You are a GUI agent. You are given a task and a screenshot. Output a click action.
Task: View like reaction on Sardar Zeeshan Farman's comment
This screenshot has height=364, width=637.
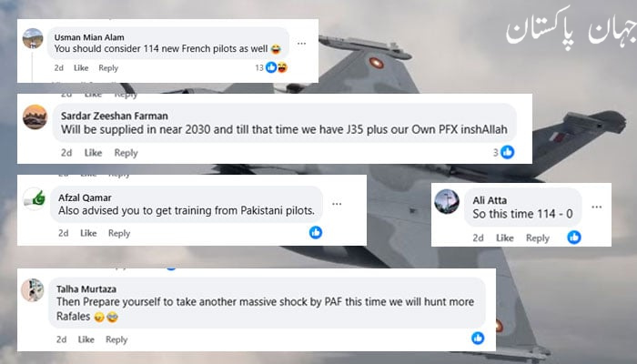click(508, 152)
